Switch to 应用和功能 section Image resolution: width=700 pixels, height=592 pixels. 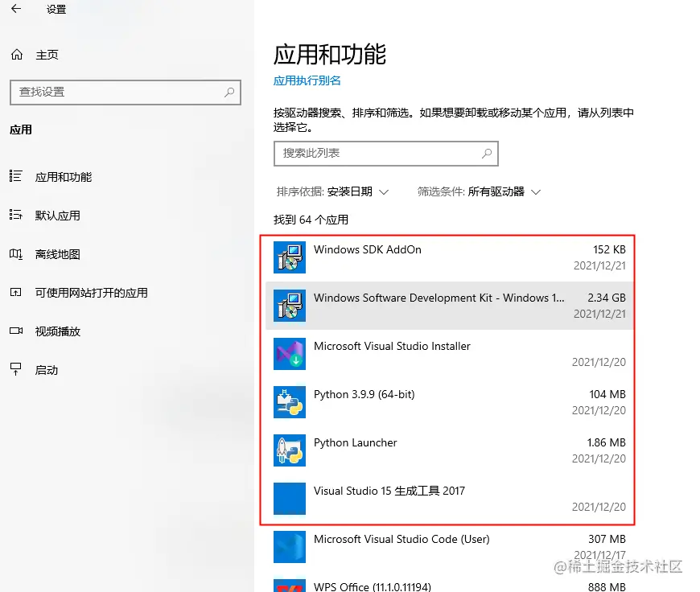tap(64, 177)
